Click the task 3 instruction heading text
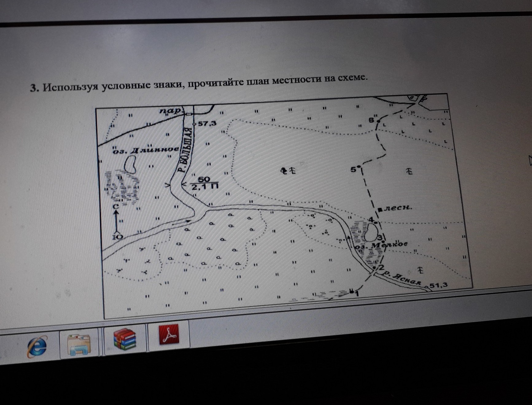Viewport: 532px width, 405px height. (199, 84)
